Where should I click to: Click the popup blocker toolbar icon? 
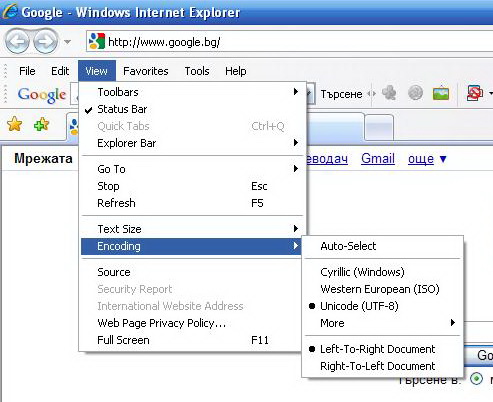475,93
